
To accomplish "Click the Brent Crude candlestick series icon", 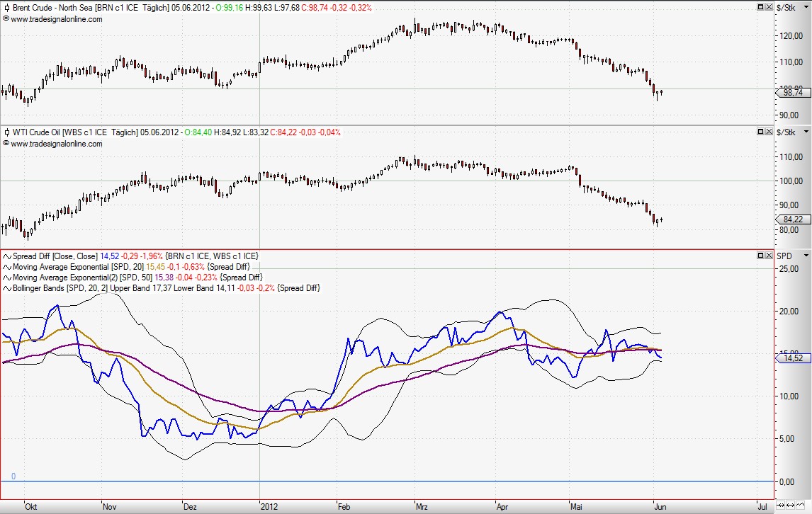I will coord(6,7).
